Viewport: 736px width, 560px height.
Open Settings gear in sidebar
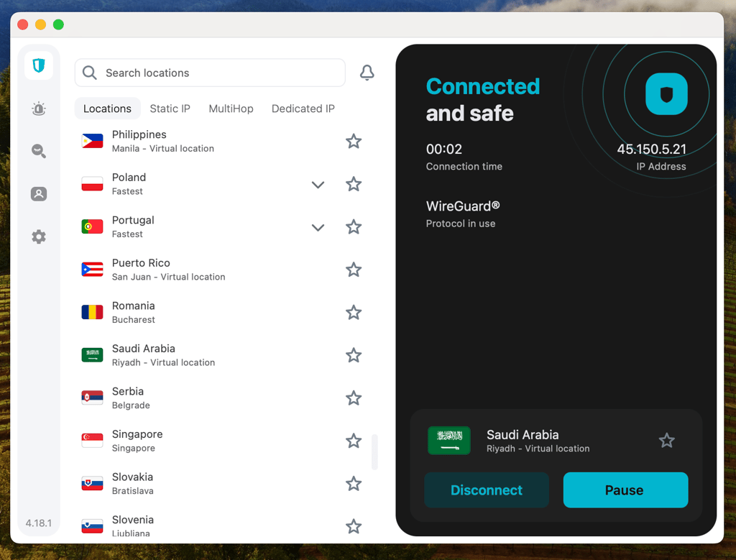[x=39, y=237]
